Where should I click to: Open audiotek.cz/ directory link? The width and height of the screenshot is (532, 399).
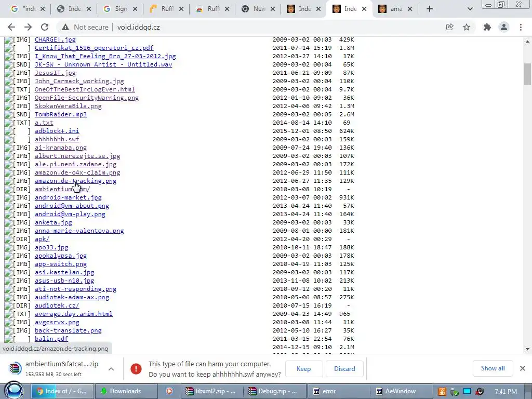coord(57,305)
